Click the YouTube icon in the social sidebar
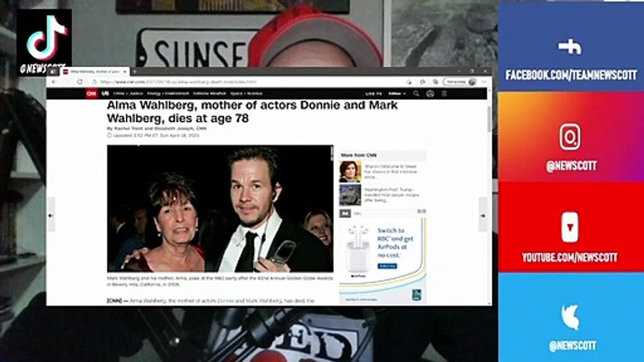Screen dimensions: 644x362 570,227
